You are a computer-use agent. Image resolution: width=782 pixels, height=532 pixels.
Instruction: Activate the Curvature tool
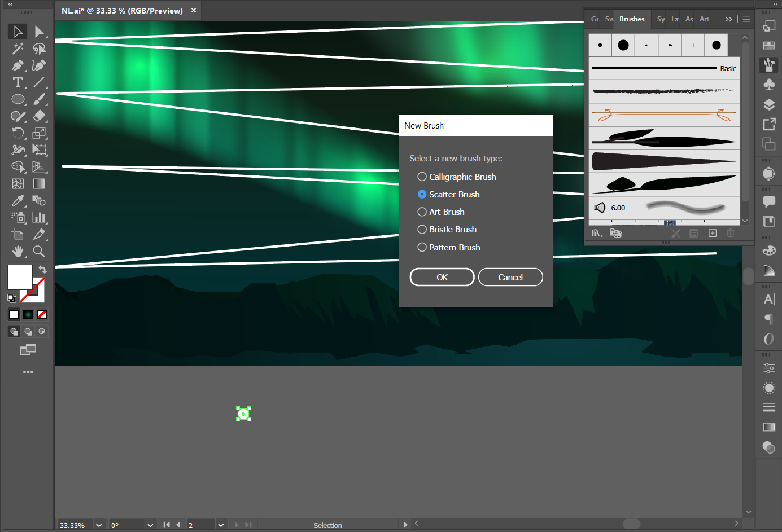tap(39, 65)
